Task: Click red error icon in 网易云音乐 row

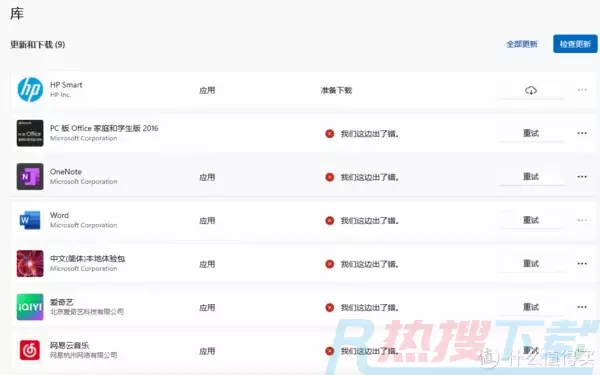Action: coord(329,351)
